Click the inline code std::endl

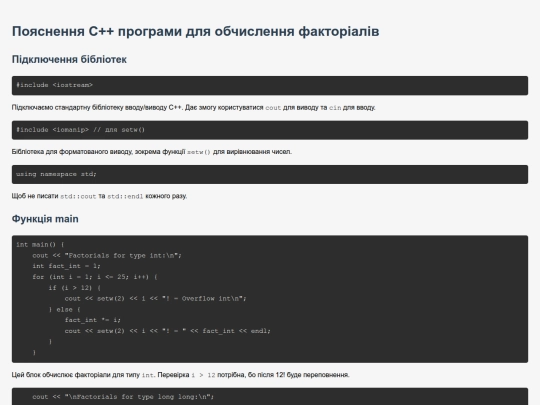click(125, 196)
